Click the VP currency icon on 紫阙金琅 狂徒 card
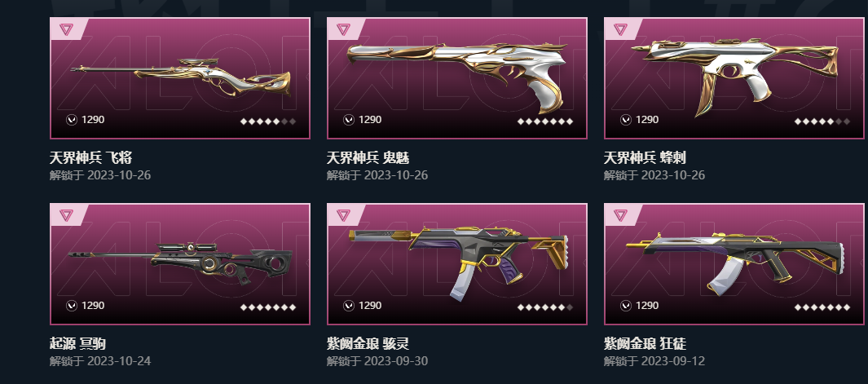This screenshot has width=868, height=384. coord(626,305)
